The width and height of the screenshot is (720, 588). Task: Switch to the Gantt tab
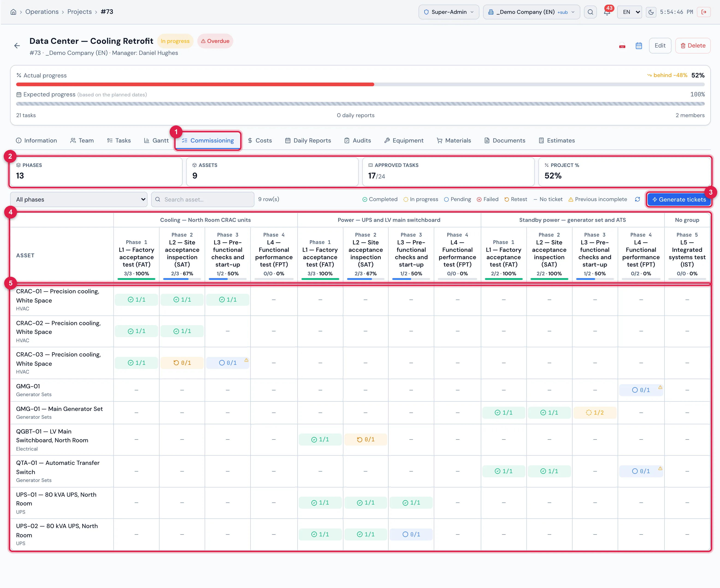(x=156, y=141)
